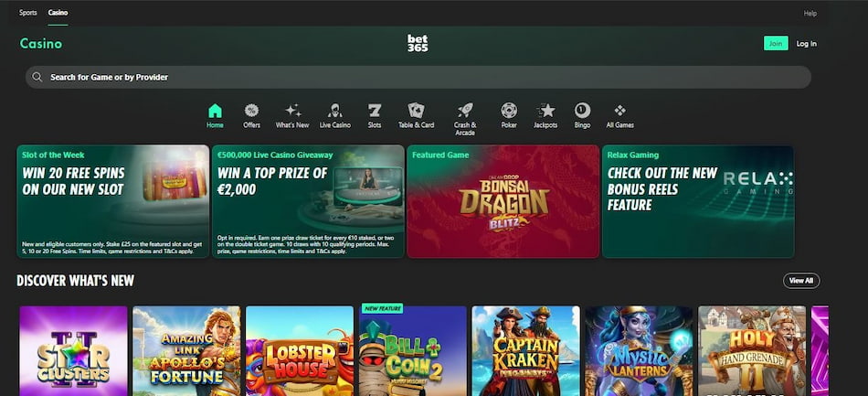Open the All Games diamond grid icon
This screenshot has height=396, width=868.
(x=620, y=111)
